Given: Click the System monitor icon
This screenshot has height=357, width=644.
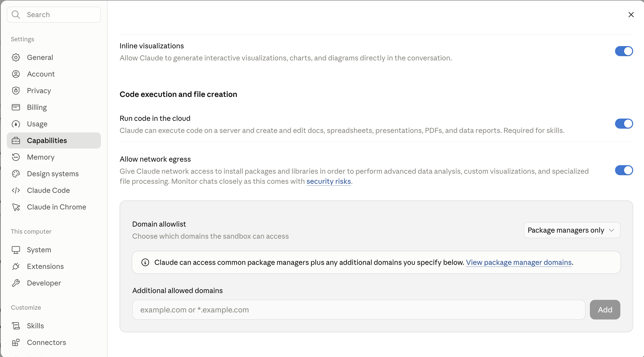Looking at the screenshot, I should (x=16, y=250).
